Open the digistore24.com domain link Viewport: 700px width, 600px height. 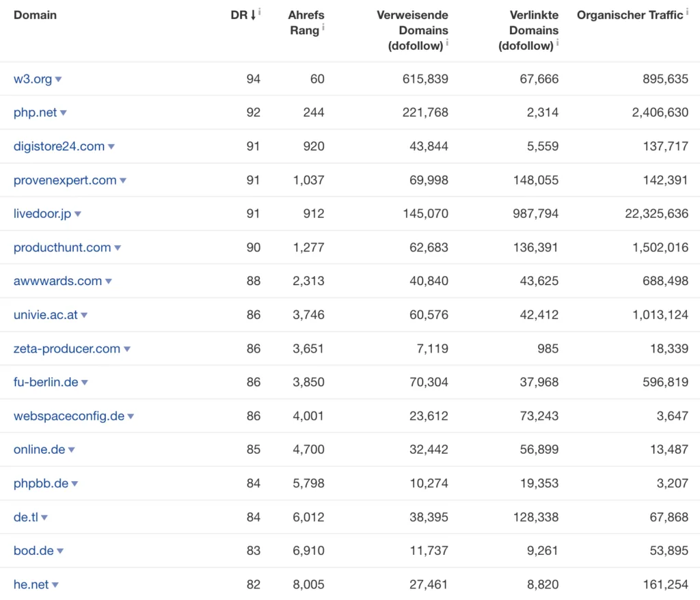click(59, 146)
